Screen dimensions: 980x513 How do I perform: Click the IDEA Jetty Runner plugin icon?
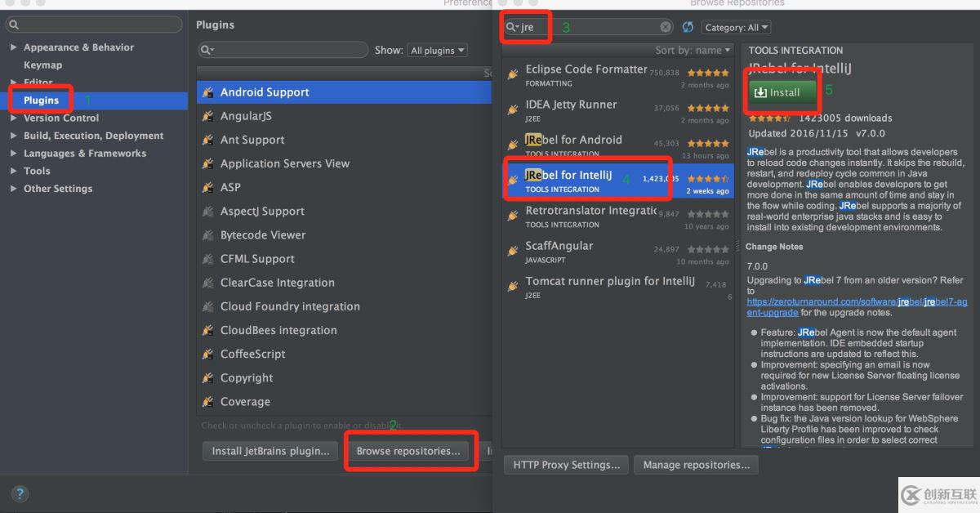(513, 109)
